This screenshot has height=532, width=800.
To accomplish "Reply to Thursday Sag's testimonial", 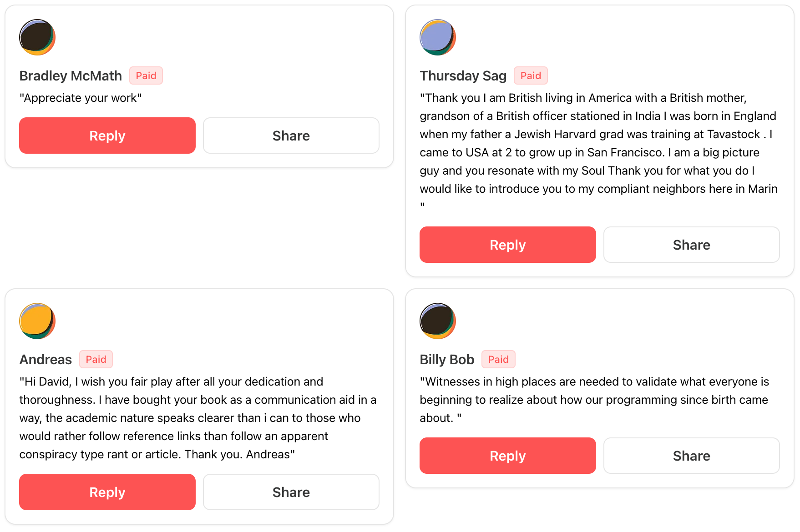I will point(508,245).
